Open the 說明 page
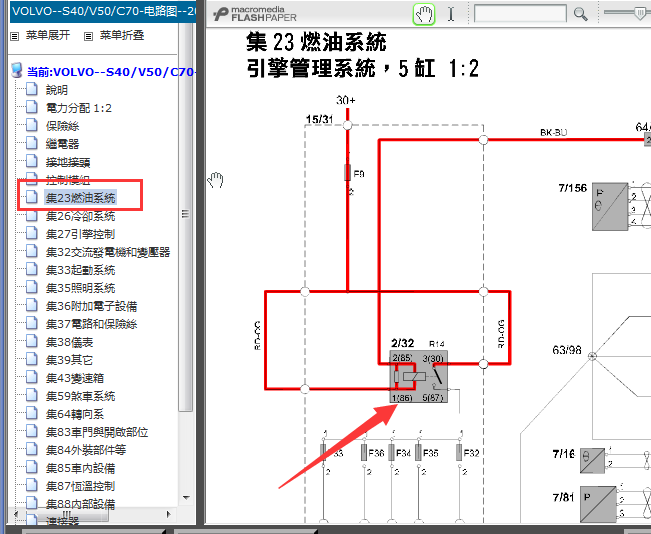The height and width of the screenshot is (534, 651). [x=57, y=90]
